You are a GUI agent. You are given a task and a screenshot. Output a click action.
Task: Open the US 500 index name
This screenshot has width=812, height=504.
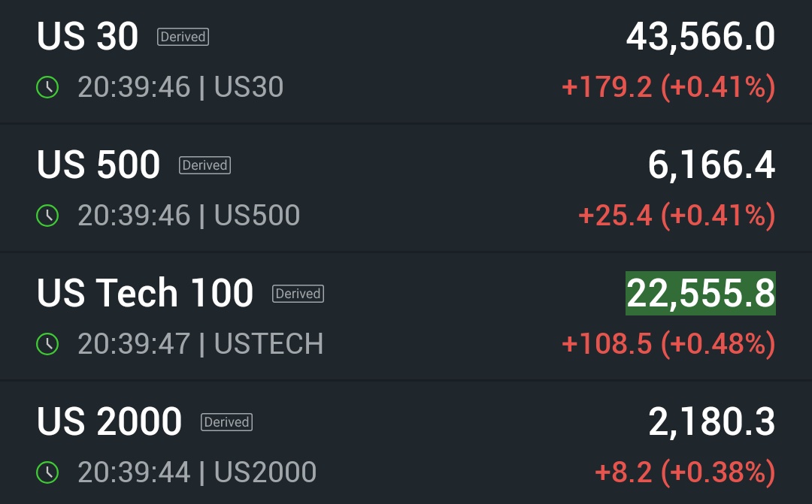coord(98,165)
